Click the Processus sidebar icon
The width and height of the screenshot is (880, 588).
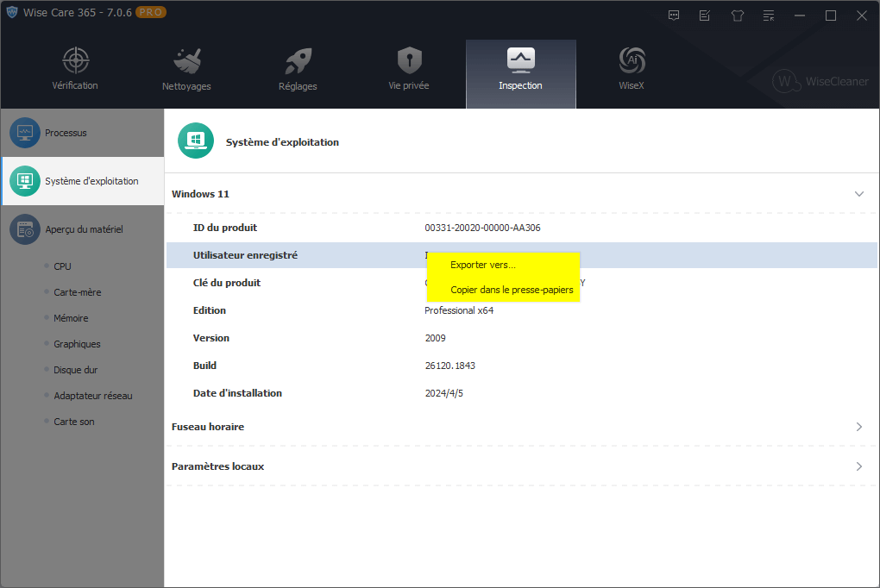point(25,133)
